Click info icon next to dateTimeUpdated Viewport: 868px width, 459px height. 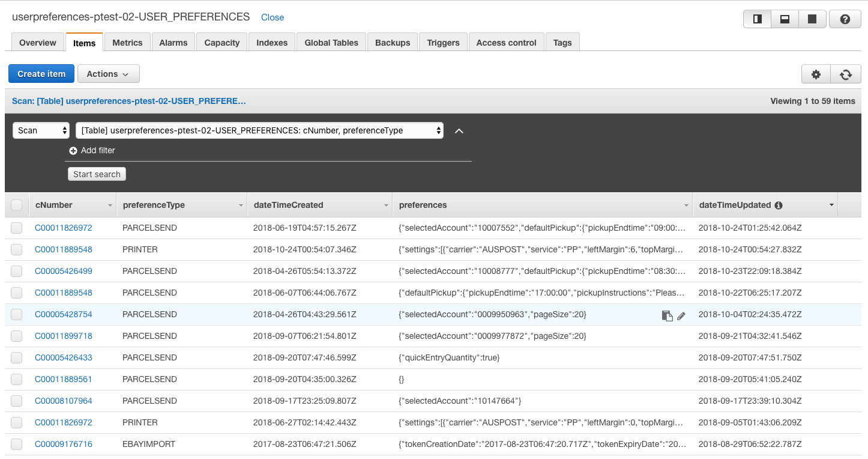[x=779, y=205]
